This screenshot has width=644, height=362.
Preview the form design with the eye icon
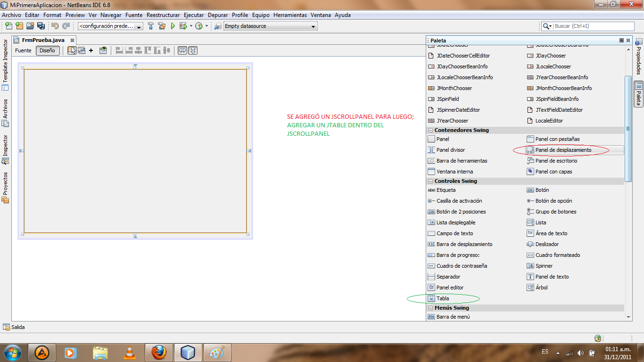coord(104,50)
